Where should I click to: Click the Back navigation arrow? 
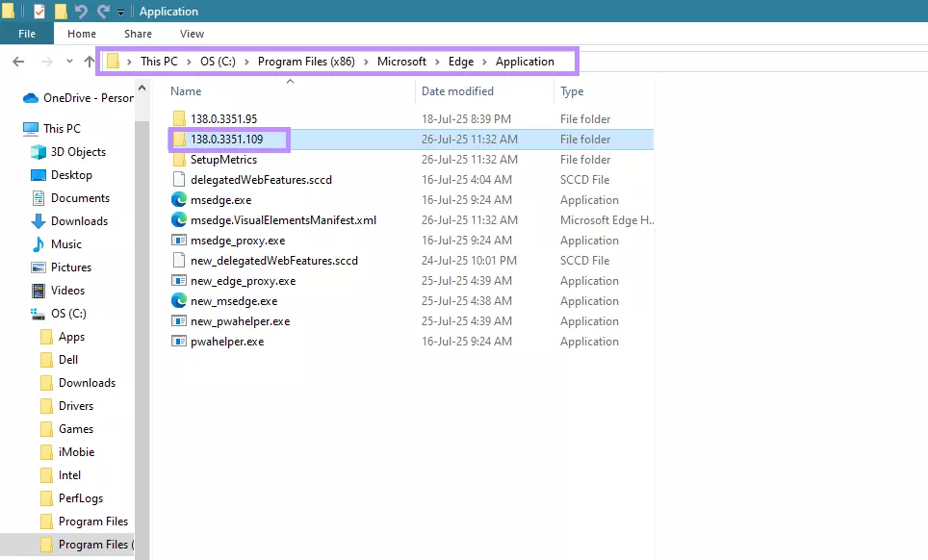(18, 61)
